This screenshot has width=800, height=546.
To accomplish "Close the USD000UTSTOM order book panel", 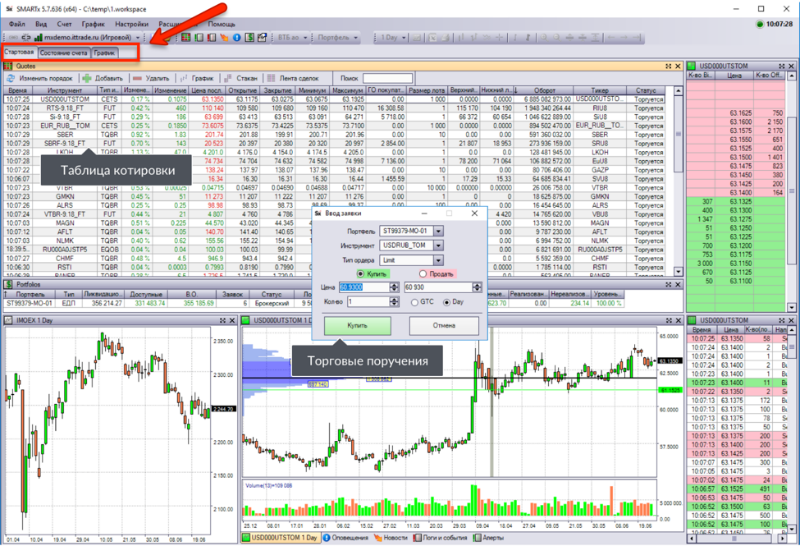I will tap(791, 66).
